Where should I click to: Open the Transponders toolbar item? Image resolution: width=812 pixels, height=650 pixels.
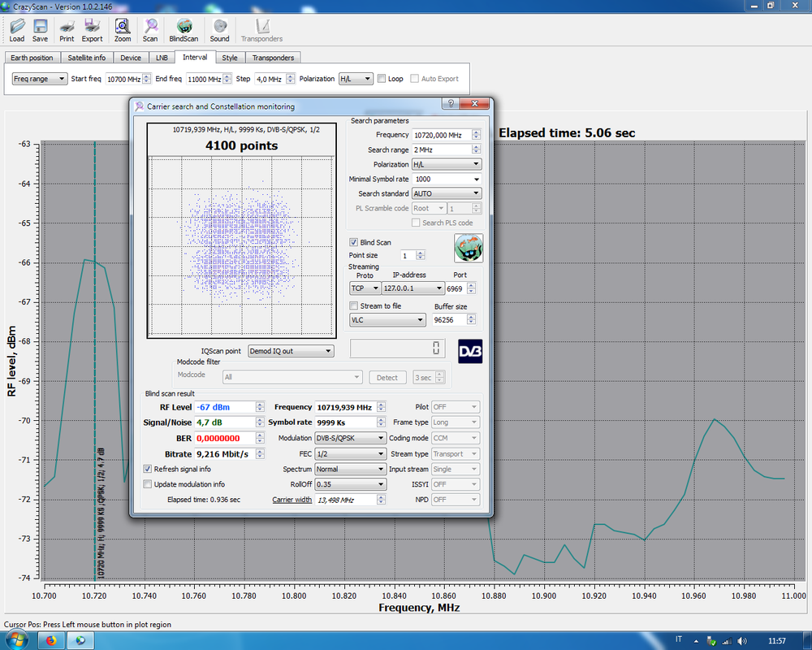(261, 30)
